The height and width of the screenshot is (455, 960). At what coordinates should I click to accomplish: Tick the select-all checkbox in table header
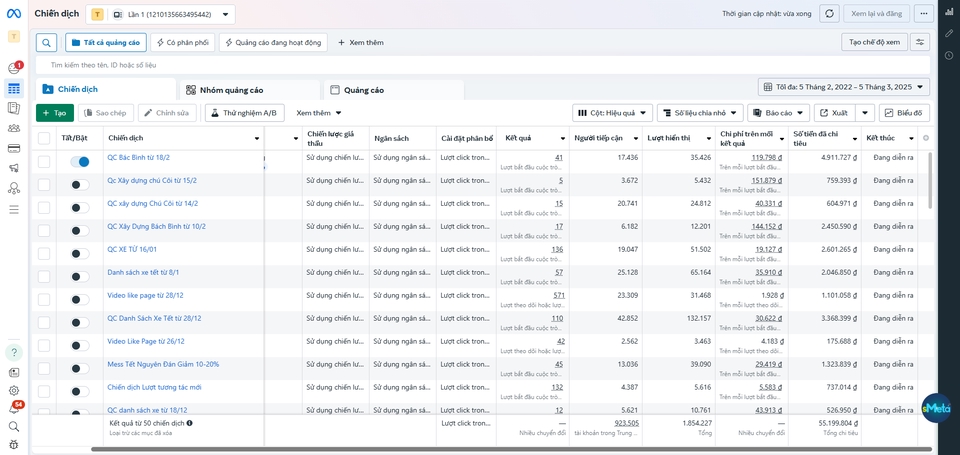tap(44, 138)
